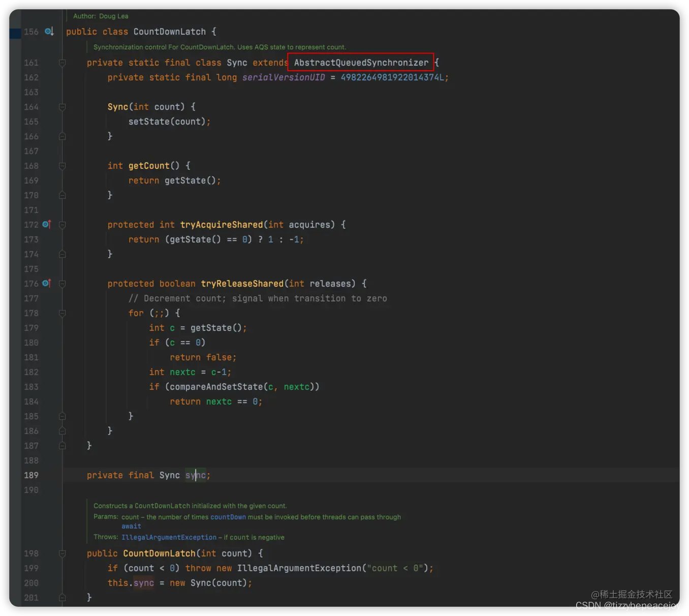Collapse getCount method fold at line 168

[x=62, y=166]
